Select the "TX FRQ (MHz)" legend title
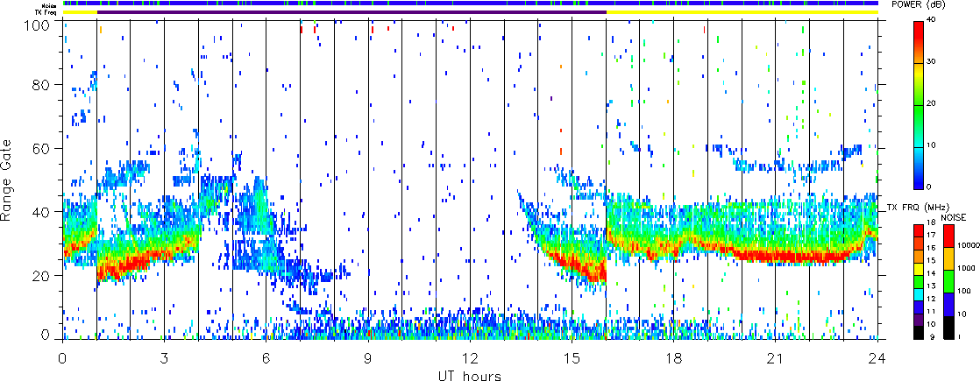Image resolution: width=980 pixels, height=381 pixels. (918, 206)
